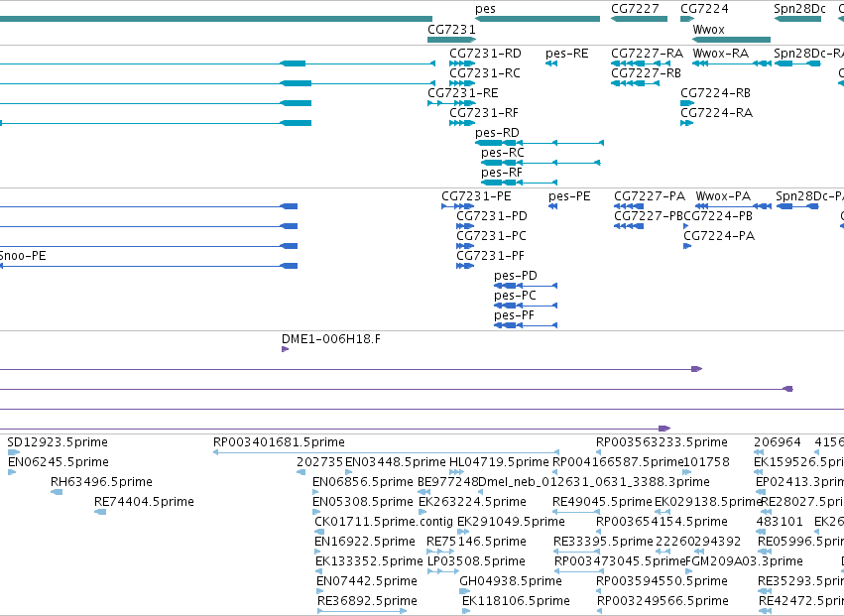
Task: Click the CG7231-PE protein label
Action: click(x=476, y=196)
